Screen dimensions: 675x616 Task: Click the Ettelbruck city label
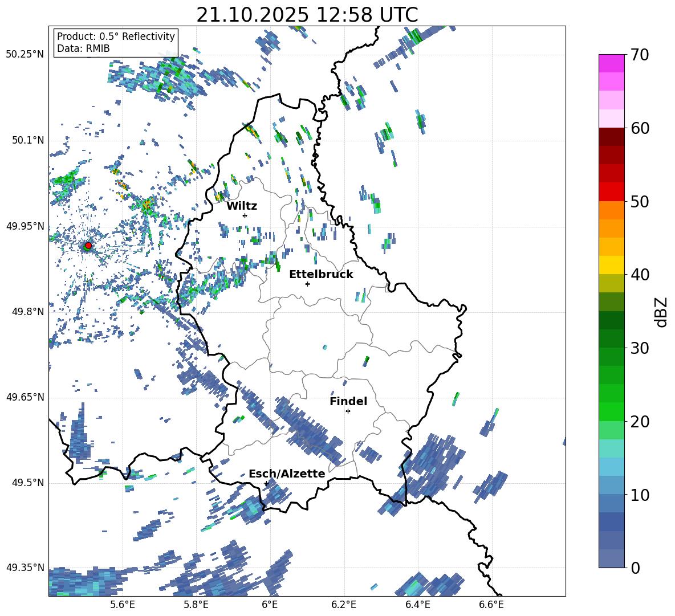coord(321,275)
